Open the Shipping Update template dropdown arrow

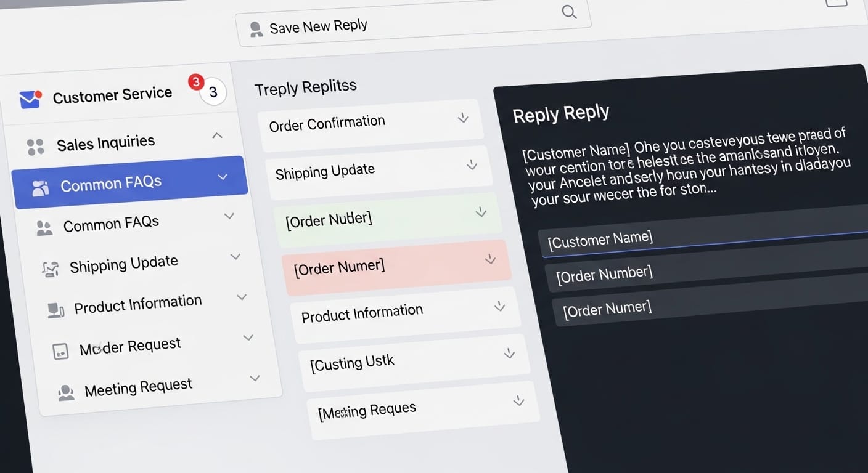pyautogui.click(x=472, y=164)
